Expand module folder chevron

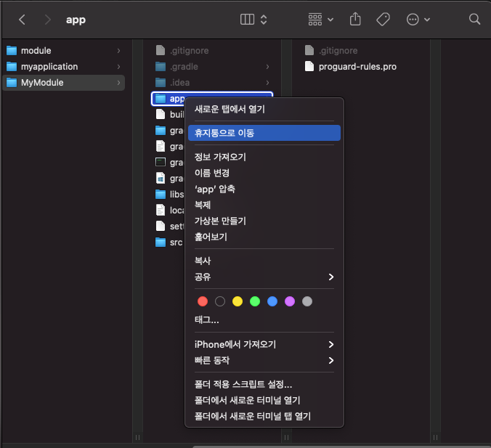point(118,50)
